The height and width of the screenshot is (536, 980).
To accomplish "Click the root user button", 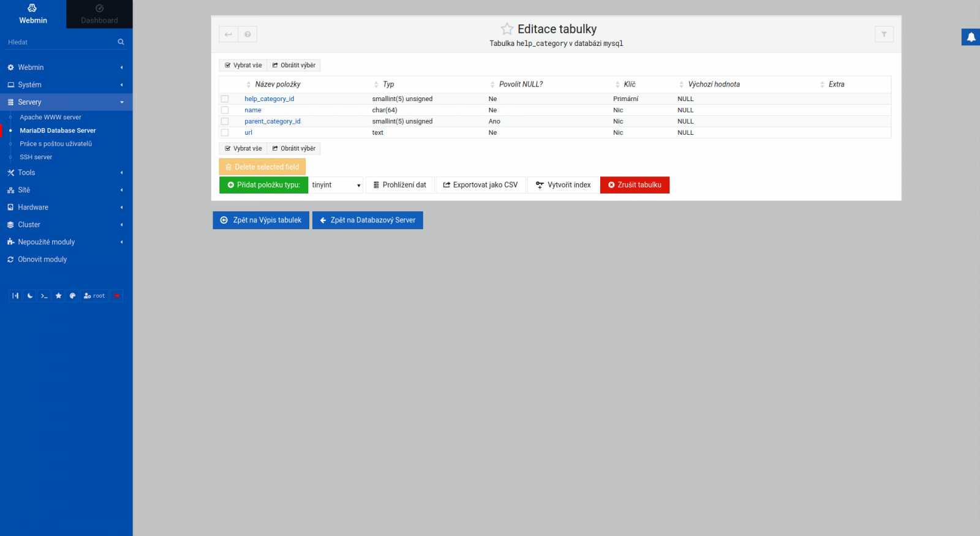I will point(94,296).
